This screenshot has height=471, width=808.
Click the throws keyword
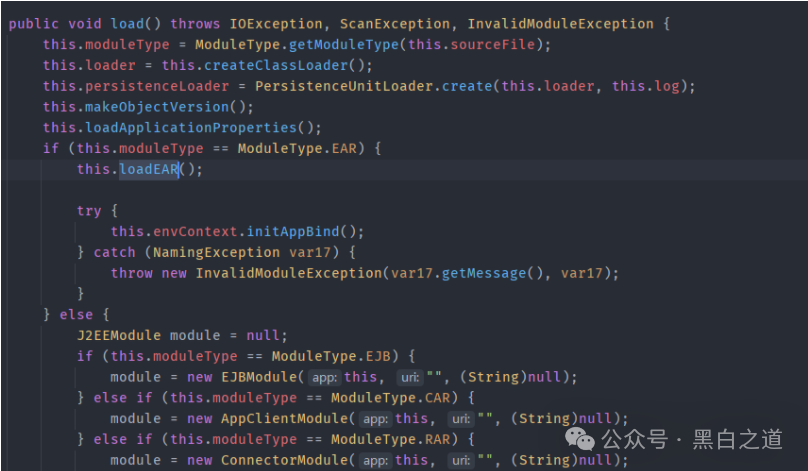click(x=195, y=24)
